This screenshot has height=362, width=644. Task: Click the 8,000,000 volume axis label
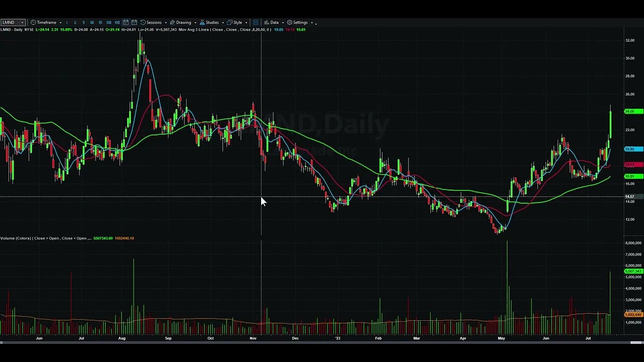click(633, 243)
